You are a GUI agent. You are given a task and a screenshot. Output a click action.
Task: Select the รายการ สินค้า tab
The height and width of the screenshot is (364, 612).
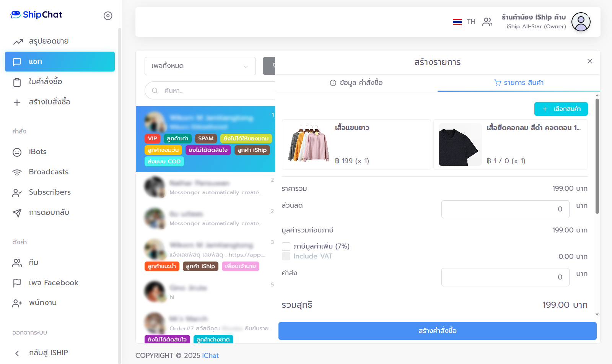519,83
